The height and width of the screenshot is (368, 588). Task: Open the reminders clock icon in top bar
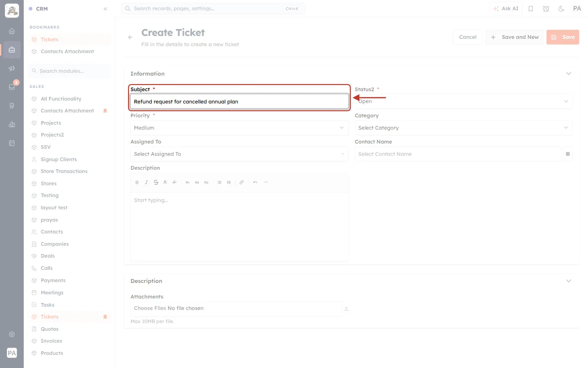coord(546,9)
